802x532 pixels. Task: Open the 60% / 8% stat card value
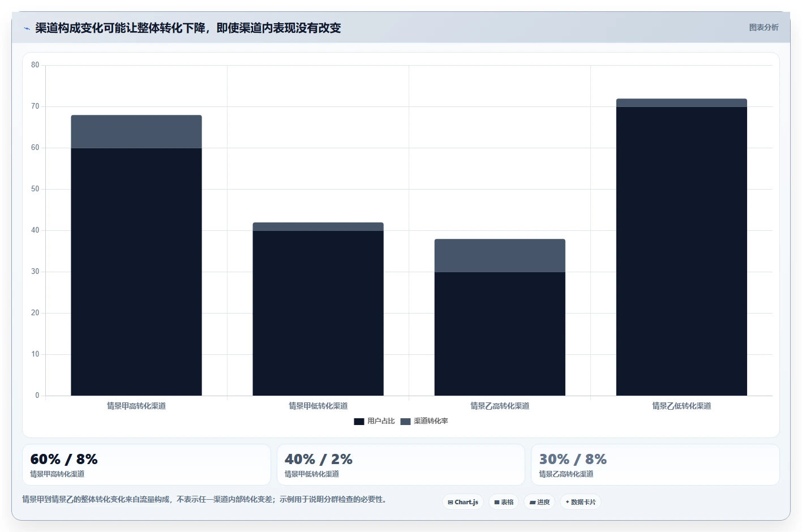(x=64, y=459)
